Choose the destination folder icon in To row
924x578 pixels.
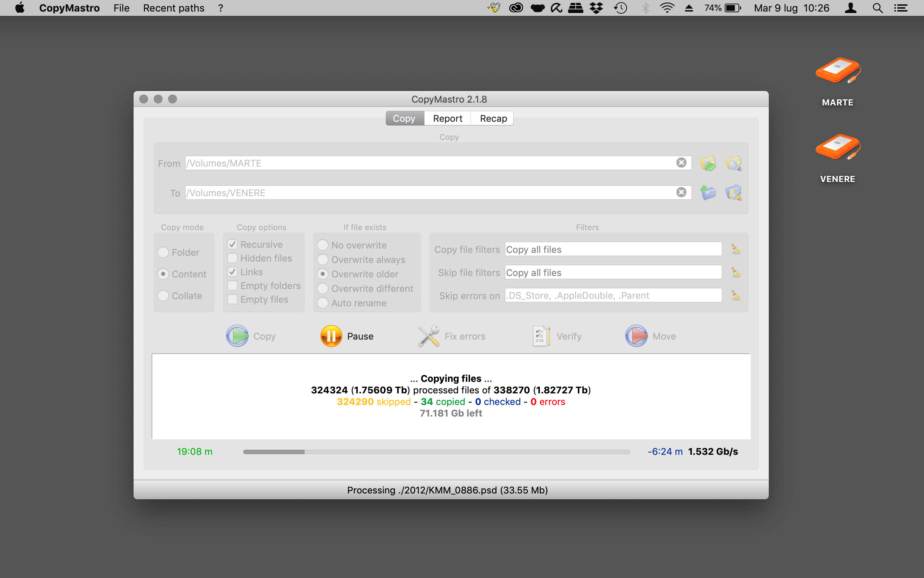click(708, 193)
